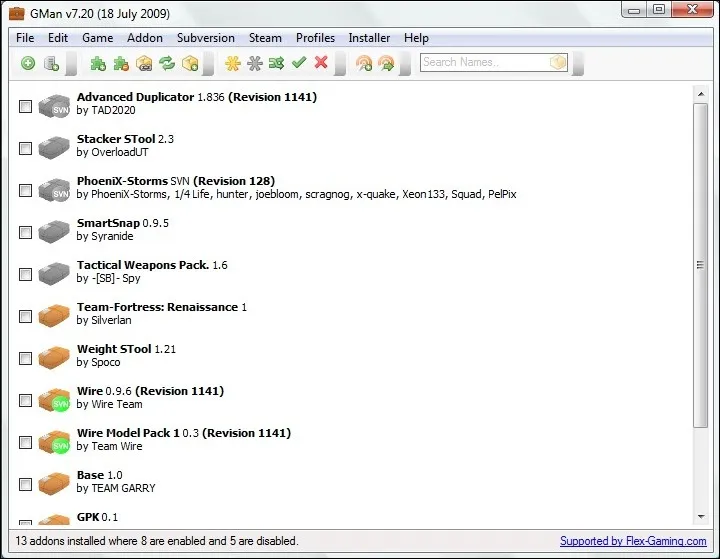Screen dimensions: 720x559
Task: Click the red X toolbar icon
Action: pos(321,63)
